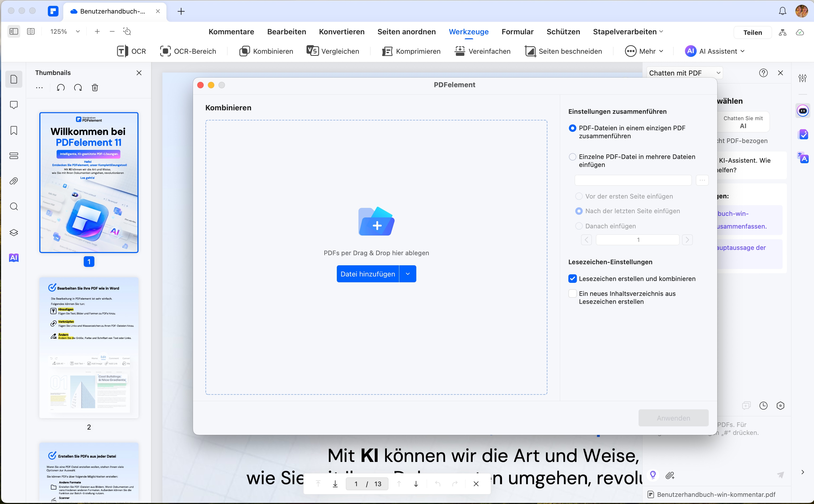The image size is (814, 504).
Task: Click the Anwenden button
Action: tap(673, 418)
